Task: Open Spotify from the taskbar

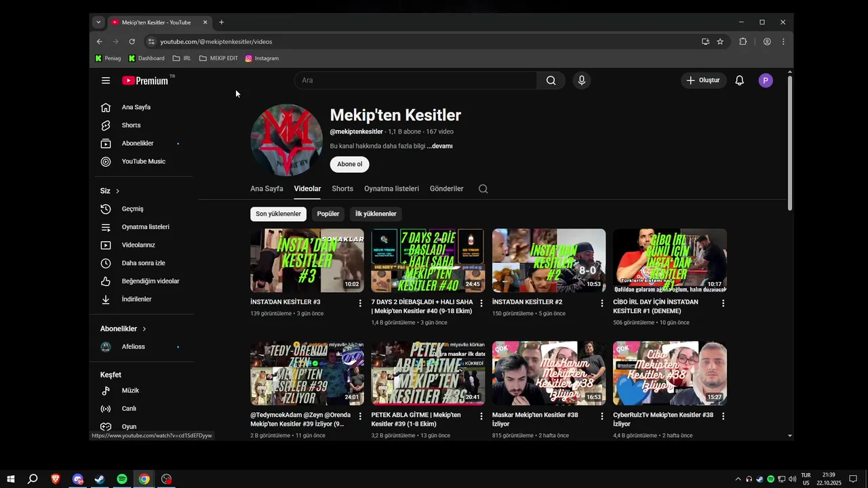Action: [x=122, y=479]
